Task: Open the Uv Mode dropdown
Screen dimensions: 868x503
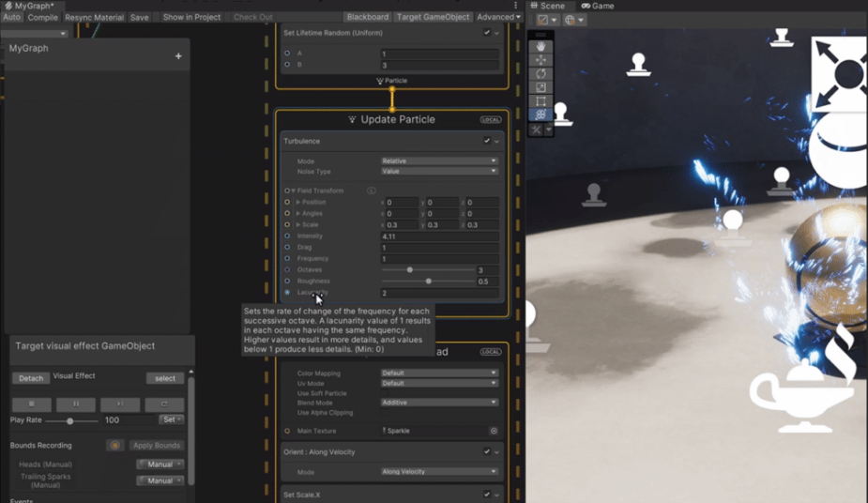Action: 439,383
